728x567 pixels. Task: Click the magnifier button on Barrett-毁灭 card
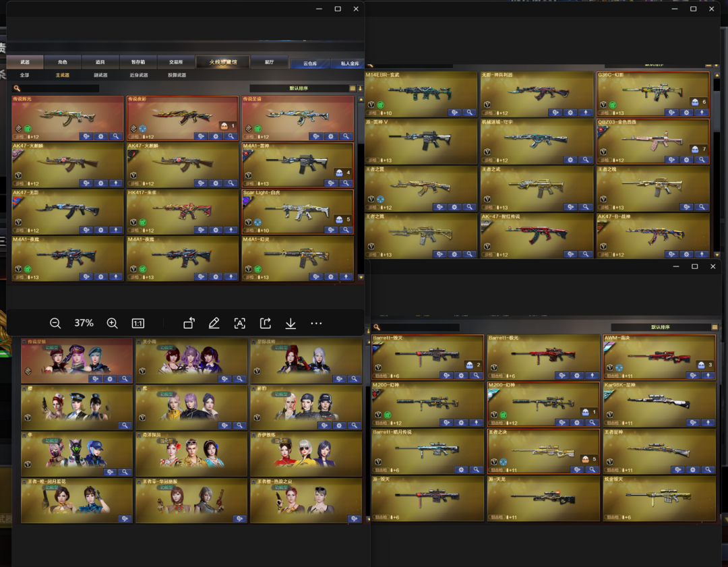pos(476,376)
